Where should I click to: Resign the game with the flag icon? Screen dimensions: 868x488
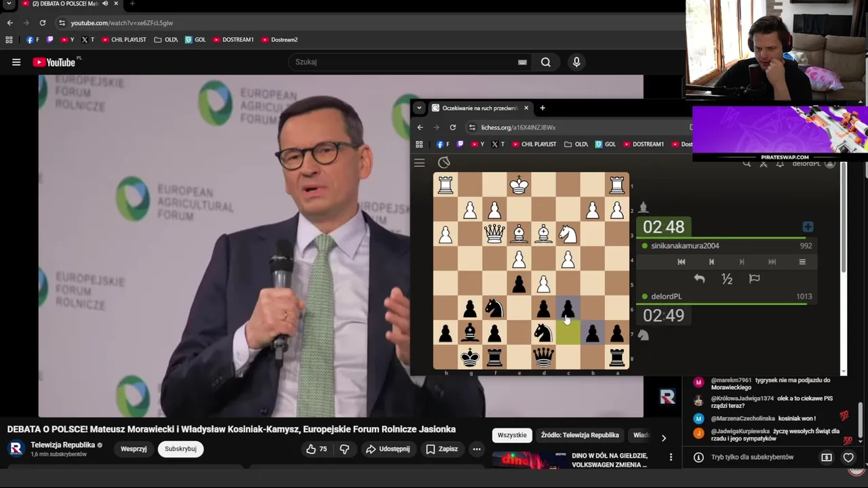(x=754, y=279)
